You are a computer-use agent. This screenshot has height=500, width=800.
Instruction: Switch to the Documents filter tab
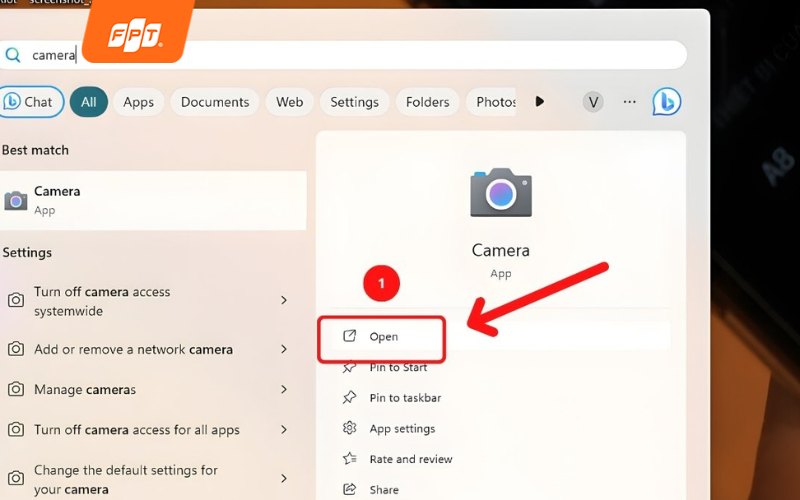pyautogui.click(x=215, y=102)
